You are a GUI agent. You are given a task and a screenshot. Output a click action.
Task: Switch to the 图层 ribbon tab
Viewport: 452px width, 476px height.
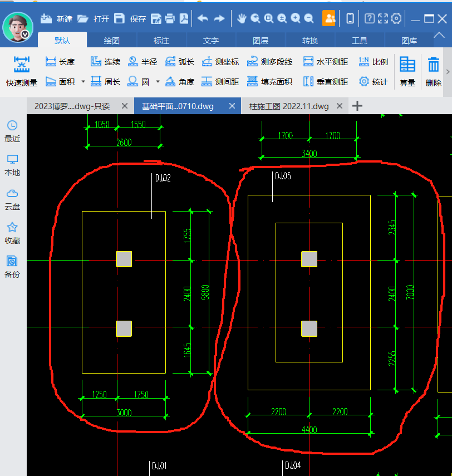(261, 41)
